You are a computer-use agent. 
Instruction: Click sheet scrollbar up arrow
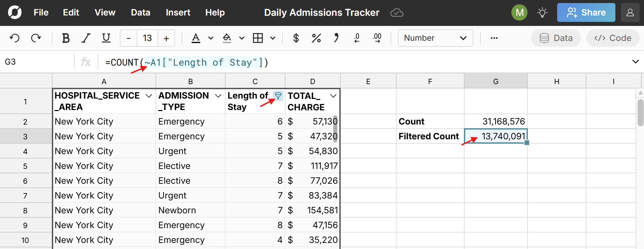click(x=640, y=93)
